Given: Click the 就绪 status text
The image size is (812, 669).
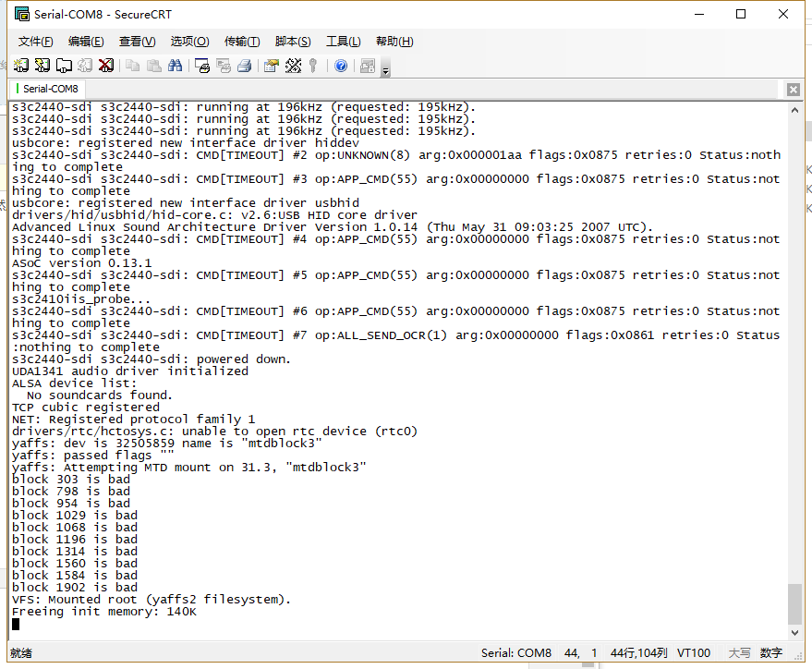Looking at the screenshot, I should tap(21, 653).
